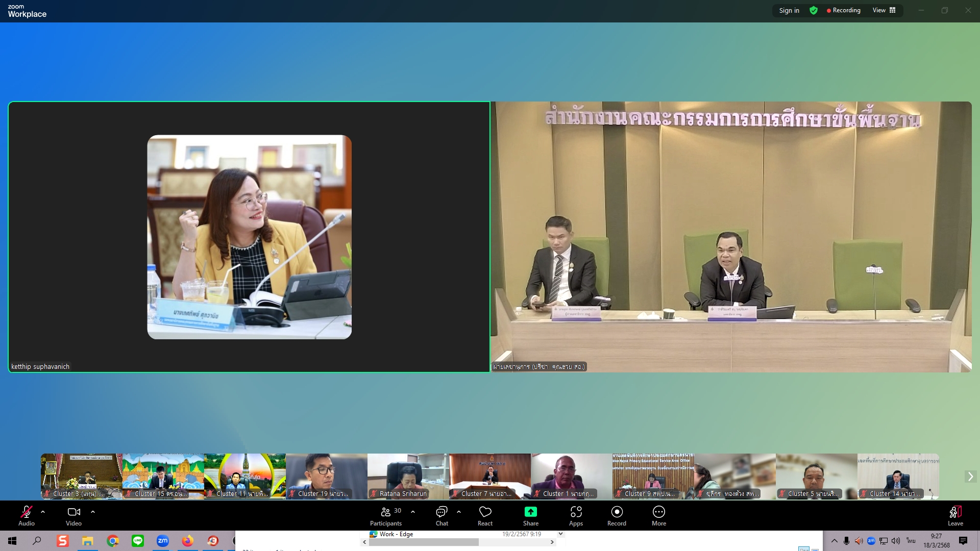Select Cluster 5 participant thumbnail
Image resolution: width=980 pixels, height=551 pixels.
(x=817, y=477)
